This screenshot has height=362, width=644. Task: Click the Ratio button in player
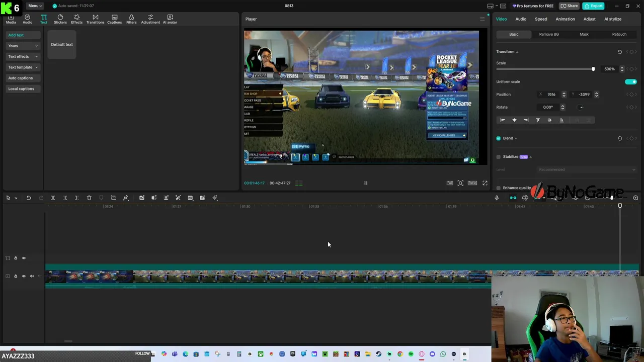tap(472, 183)
